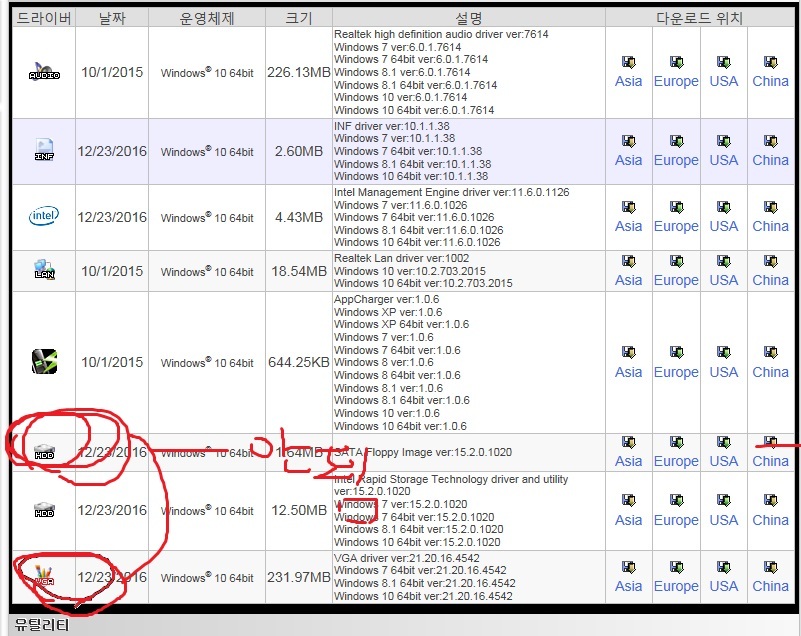Open USA link for INF driver
This screenshot has width=801, height=636.
pyautogui.click(x=723, y=160)
